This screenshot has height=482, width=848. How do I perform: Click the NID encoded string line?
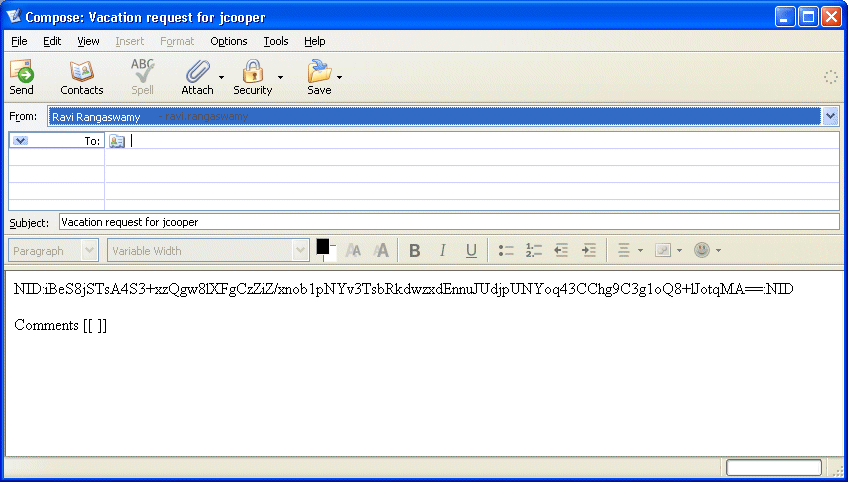(x=403, y=289)
